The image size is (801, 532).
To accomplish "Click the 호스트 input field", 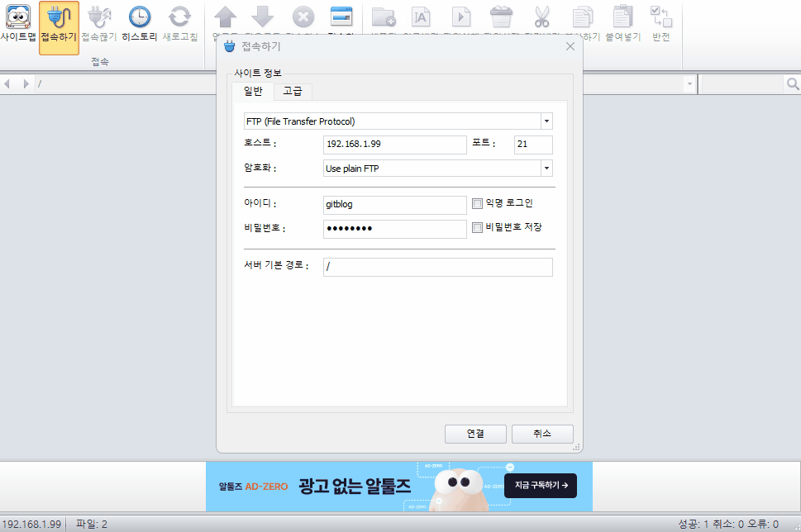I will coord(395,145).
